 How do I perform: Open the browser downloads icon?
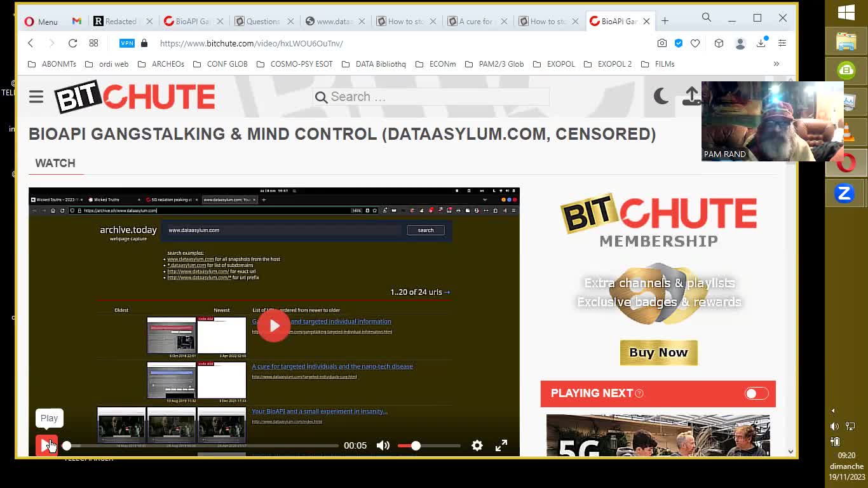click(x=761, y=43)
